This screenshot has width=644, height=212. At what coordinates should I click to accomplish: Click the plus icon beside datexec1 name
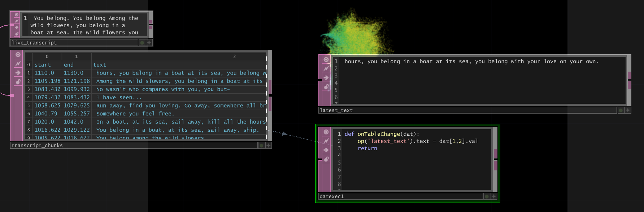pyautogui.click(x=494, y=196)
